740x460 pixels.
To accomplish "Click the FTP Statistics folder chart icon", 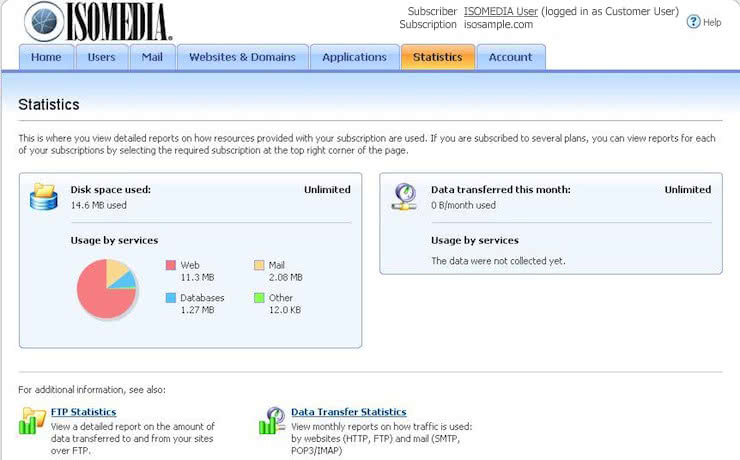I will pyautogui.click(x=32, y=420).
